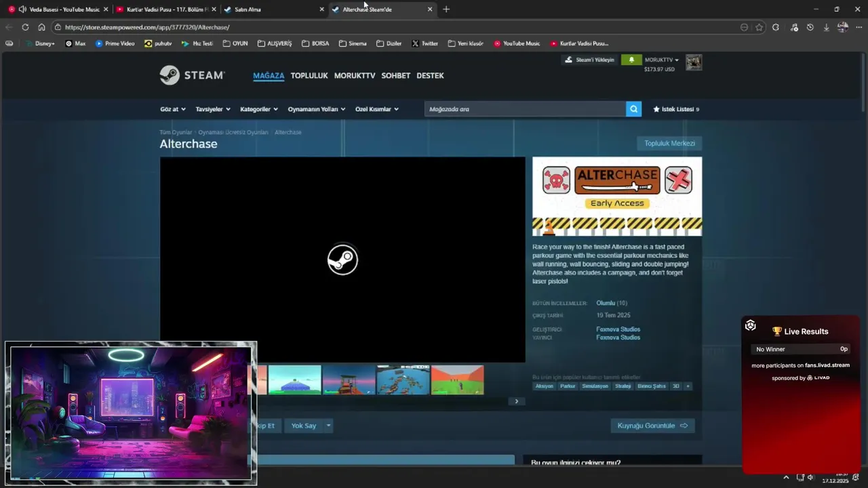Open the MORUKTTV menu item in Steam header
The image size is (868, 488).
355,75
